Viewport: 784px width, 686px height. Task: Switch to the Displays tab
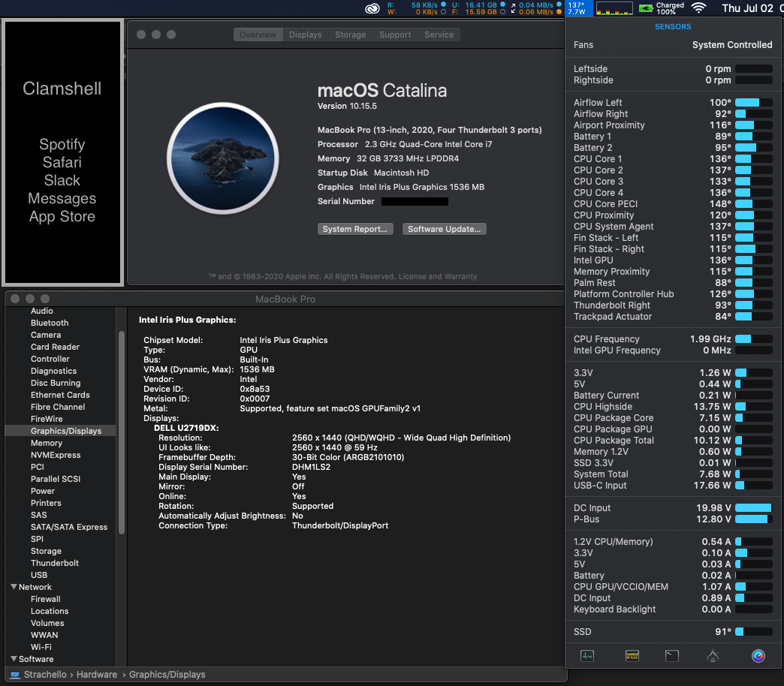(x=305, y=35)
